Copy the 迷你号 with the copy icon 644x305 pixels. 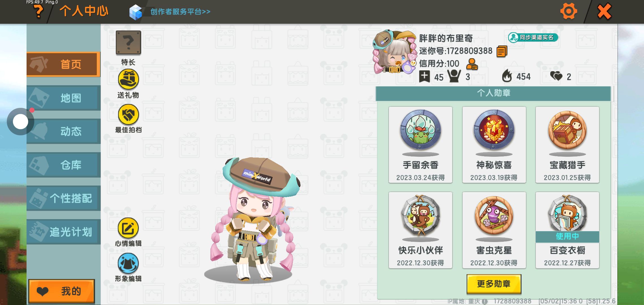tap(502, 51)
